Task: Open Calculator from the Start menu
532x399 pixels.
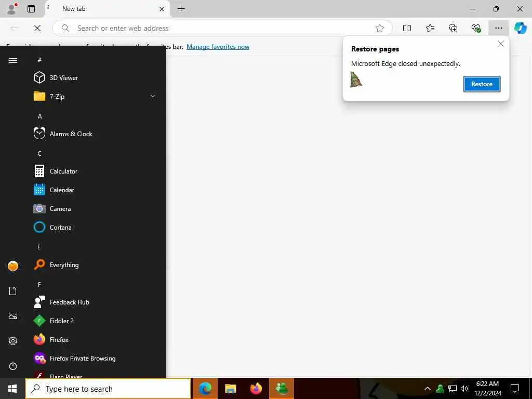Action: 95,171
